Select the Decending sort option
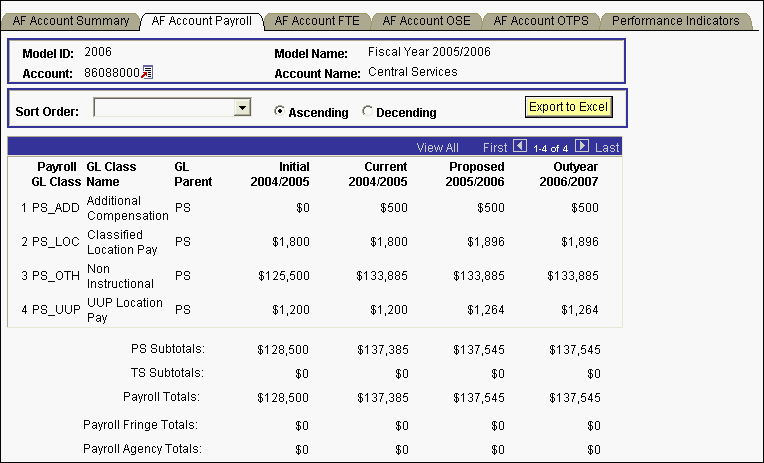Image resolution: width=764 pixels, height=463 pixels. (x=367, y=112)
